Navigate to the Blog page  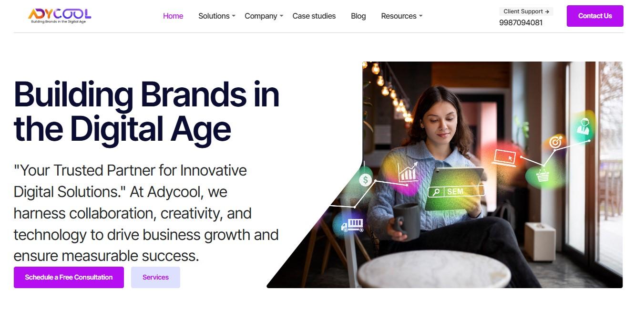[358, 16]
